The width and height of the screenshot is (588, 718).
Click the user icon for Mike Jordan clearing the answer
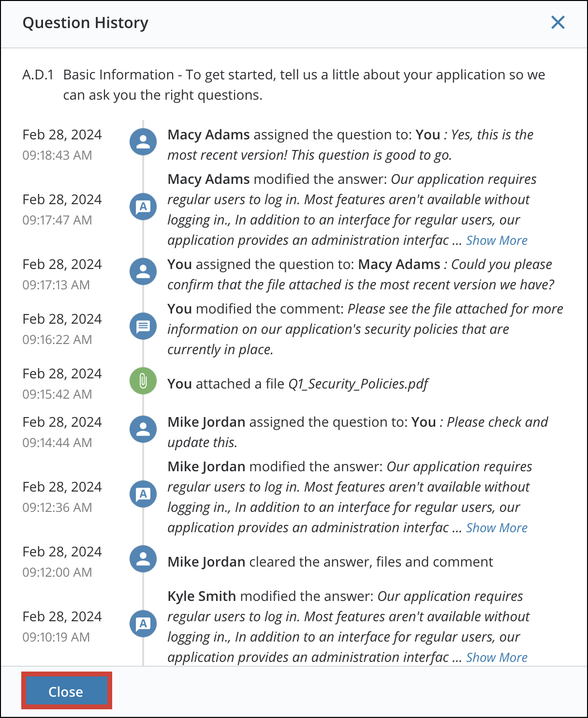click(143, 559)
